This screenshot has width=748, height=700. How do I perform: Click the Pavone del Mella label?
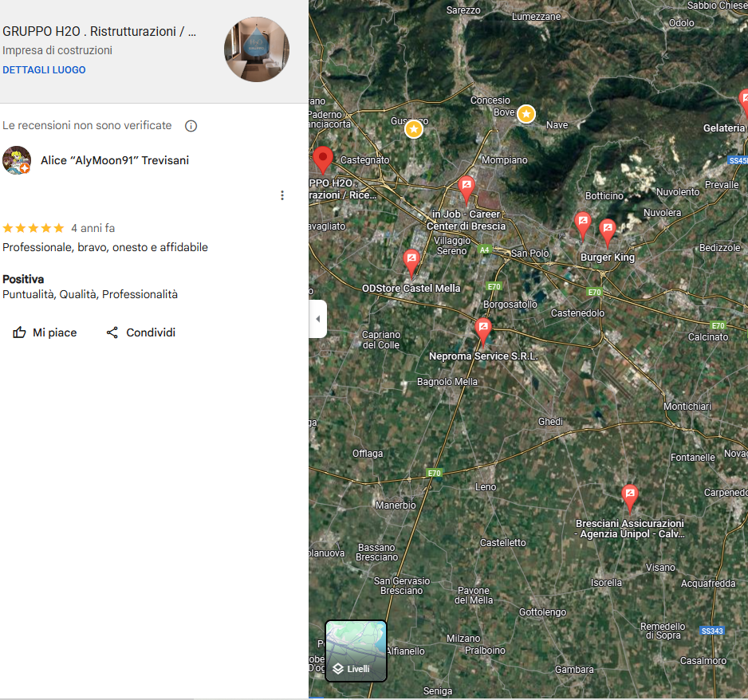tap(474, 596)
